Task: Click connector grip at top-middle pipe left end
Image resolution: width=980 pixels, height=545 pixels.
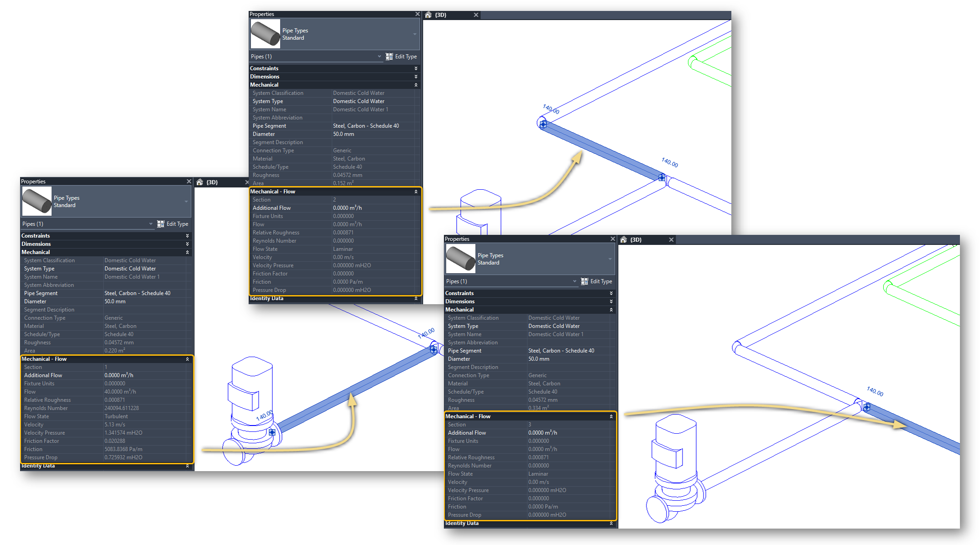Action: (543, 124)
